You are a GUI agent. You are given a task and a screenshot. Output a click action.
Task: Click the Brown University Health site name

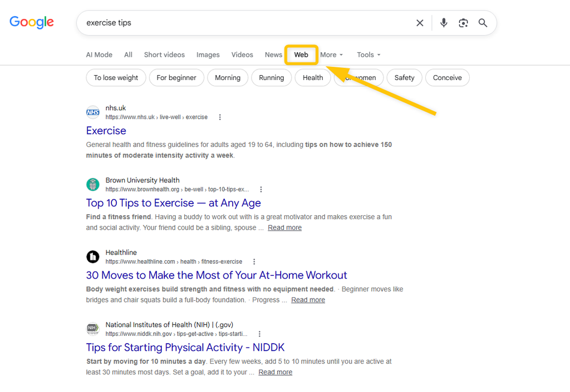pos(142,180)
